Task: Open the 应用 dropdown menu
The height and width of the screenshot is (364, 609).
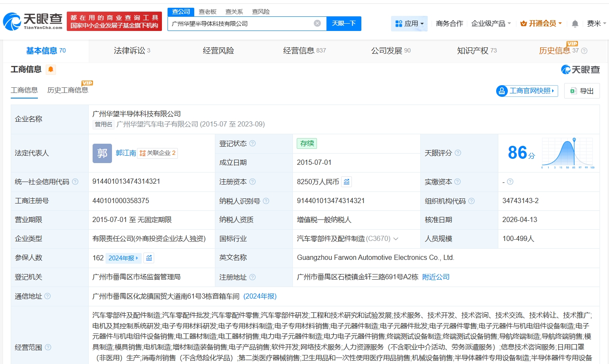Action: [x=409, y=24]
